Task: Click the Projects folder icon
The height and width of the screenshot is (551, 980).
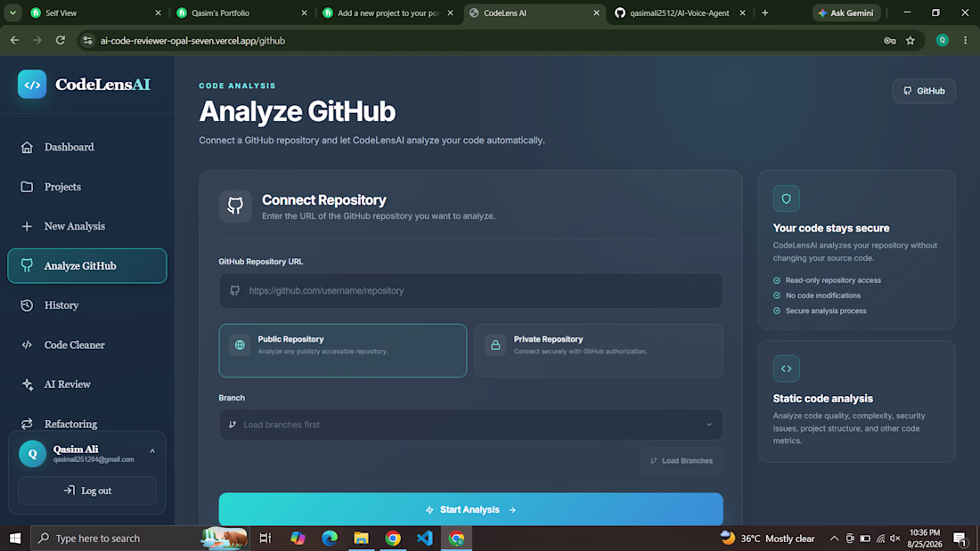Action: 27,187
